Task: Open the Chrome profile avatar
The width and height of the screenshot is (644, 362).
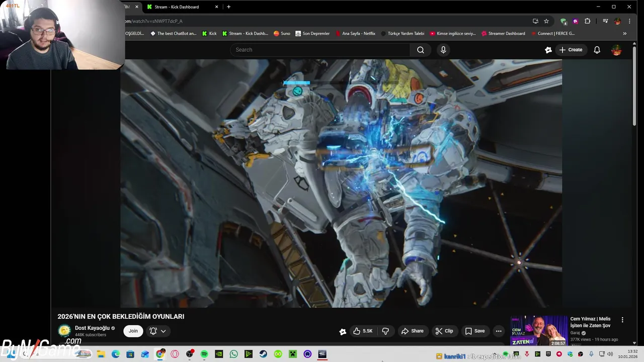Action: pos(617,21)
